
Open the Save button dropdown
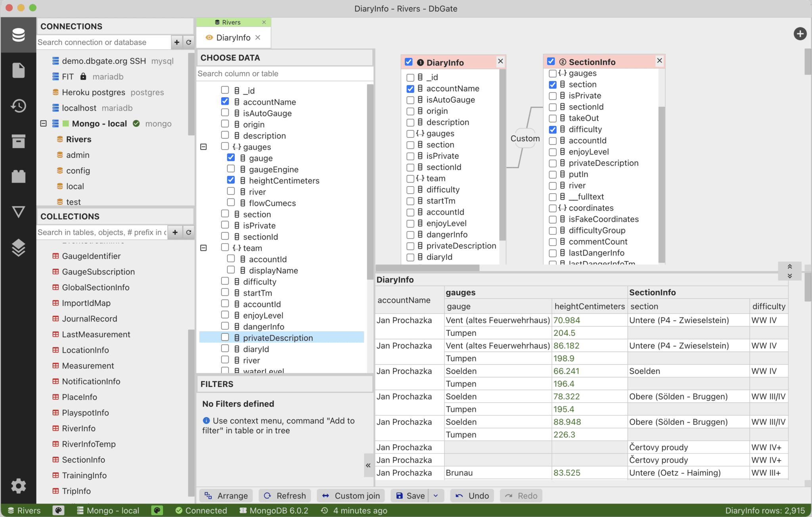[x=436, y=496]
